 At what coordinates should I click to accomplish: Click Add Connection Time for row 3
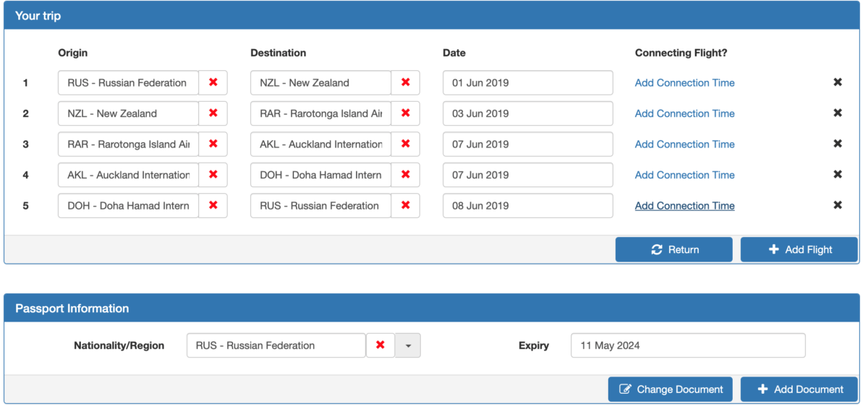pyautogui.click(x=684, y=144)
